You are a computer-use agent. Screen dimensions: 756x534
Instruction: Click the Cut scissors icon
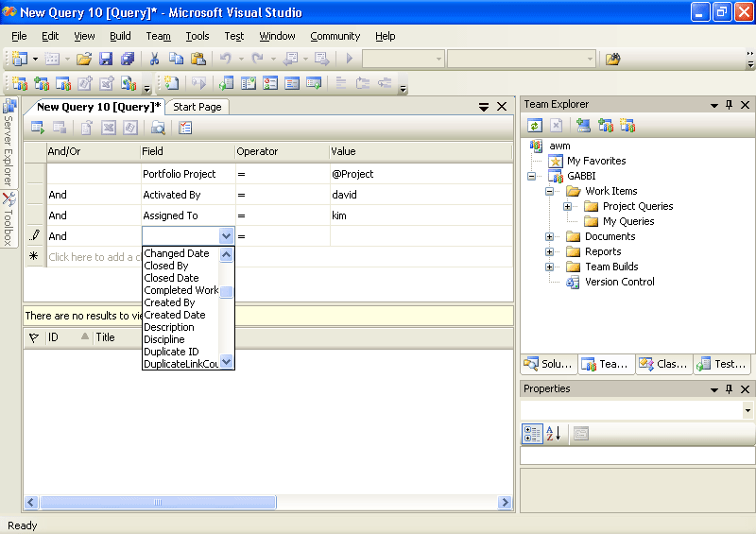coord(154,59)
